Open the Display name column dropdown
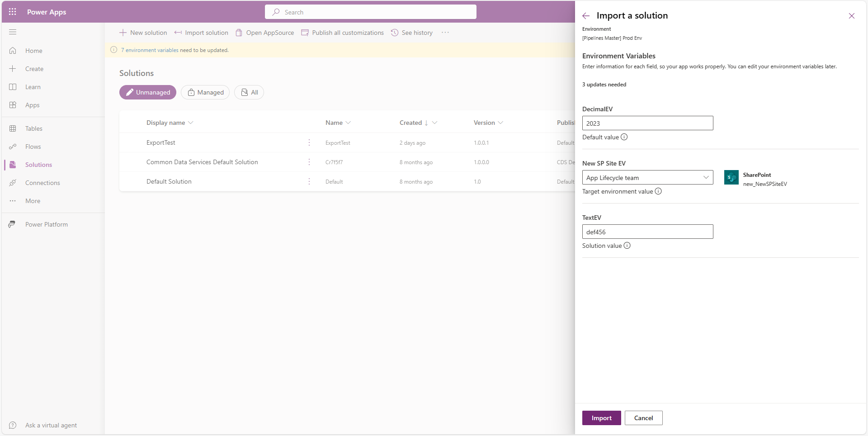Screen dimensions: 868x436 [x=191, y=122]
